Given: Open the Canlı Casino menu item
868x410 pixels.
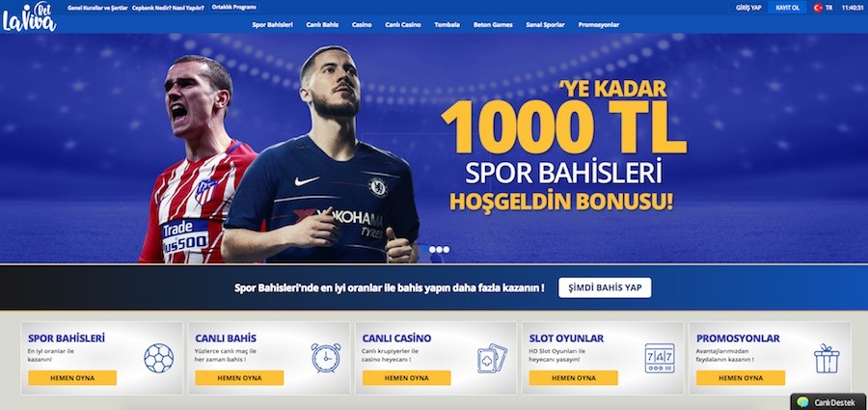Looking at the screenshot, I should pos(403,25).
